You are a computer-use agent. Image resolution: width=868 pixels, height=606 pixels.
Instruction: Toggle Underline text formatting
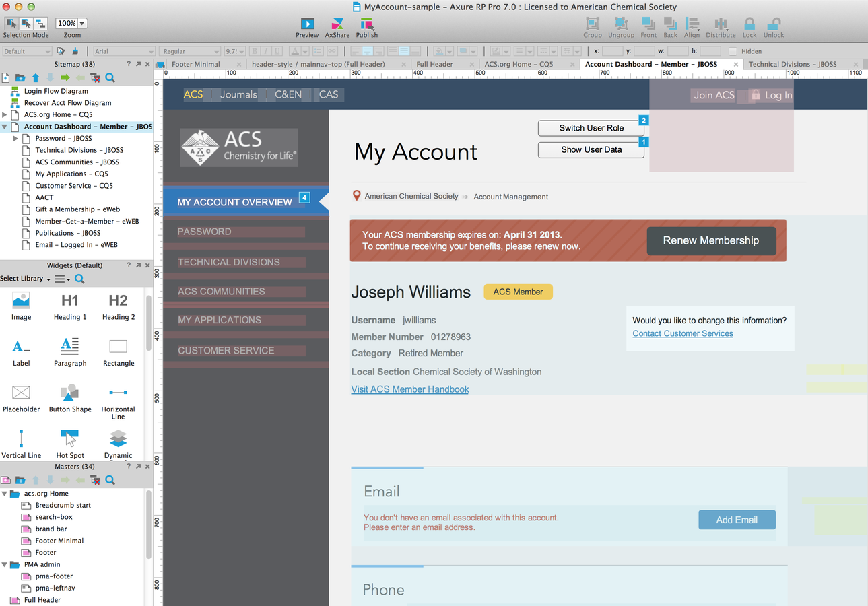278,51
